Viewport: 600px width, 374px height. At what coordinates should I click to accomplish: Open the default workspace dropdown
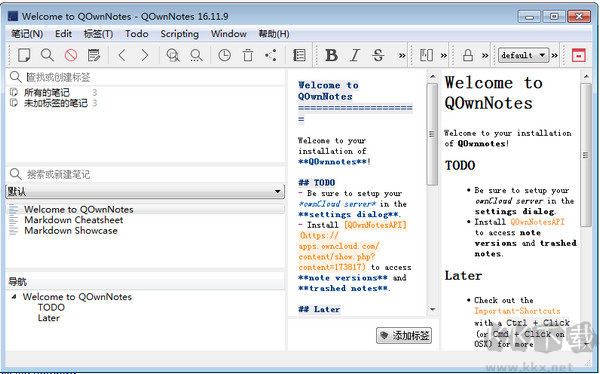[523, 56]
